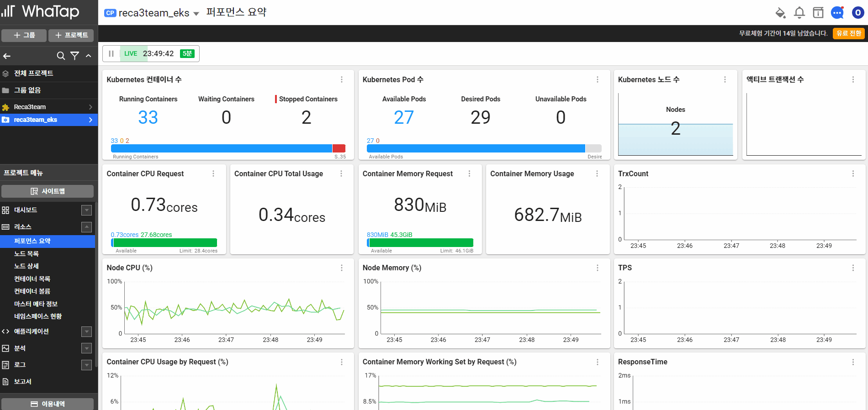This screenshot has height=410, width=868.
Task: Open the project filter funnel icon
Action: tap(75, 56)
